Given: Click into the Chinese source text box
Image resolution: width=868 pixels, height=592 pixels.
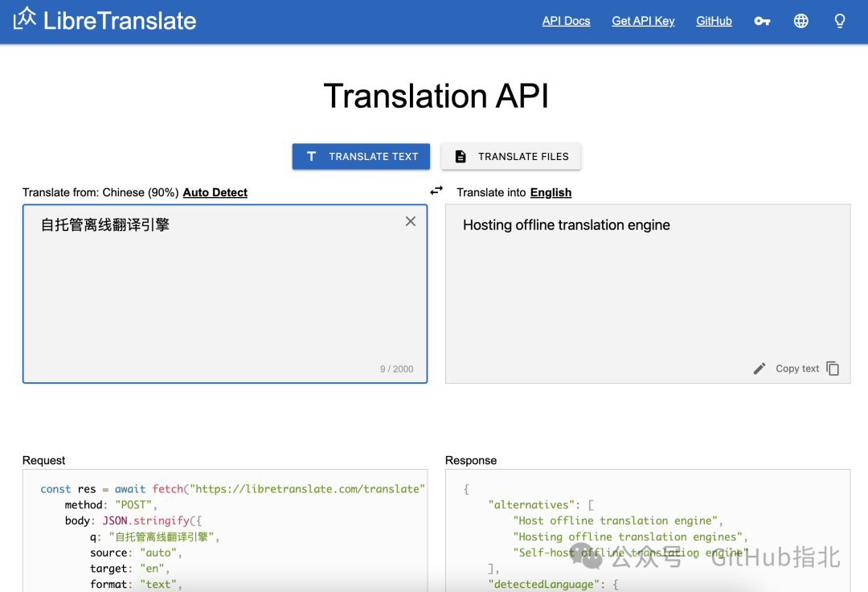Looking at the screenshot, I should pos(225,294).
